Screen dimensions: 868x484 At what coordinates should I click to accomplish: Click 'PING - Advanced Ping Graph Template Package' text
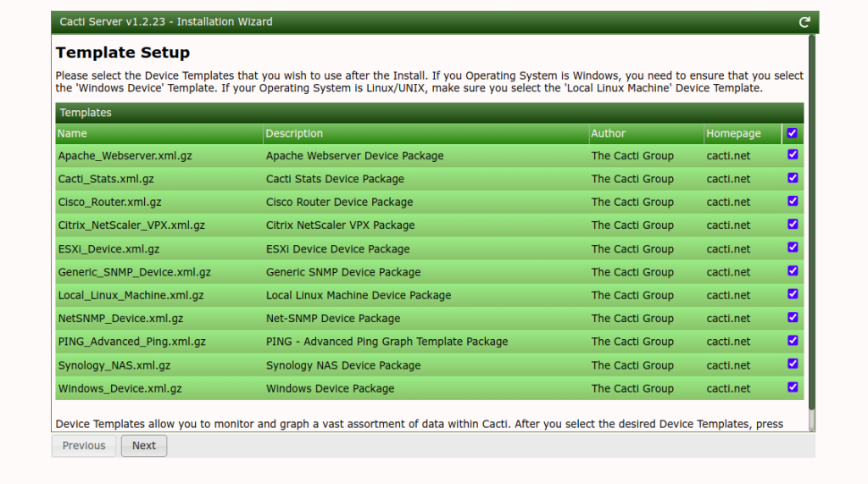[387, 342]
